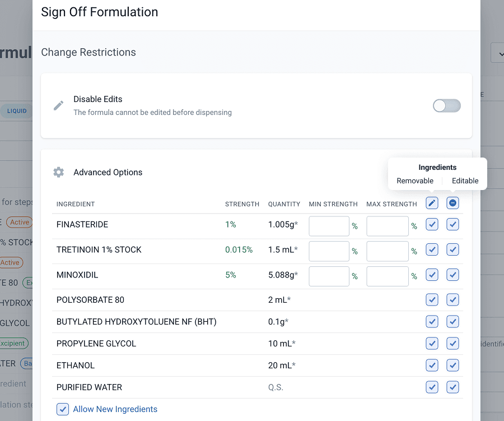504x421 pixels.
Task: Toggle FINASTERIDE checkbox under pencil column
Action: click(x=432, y=224)
